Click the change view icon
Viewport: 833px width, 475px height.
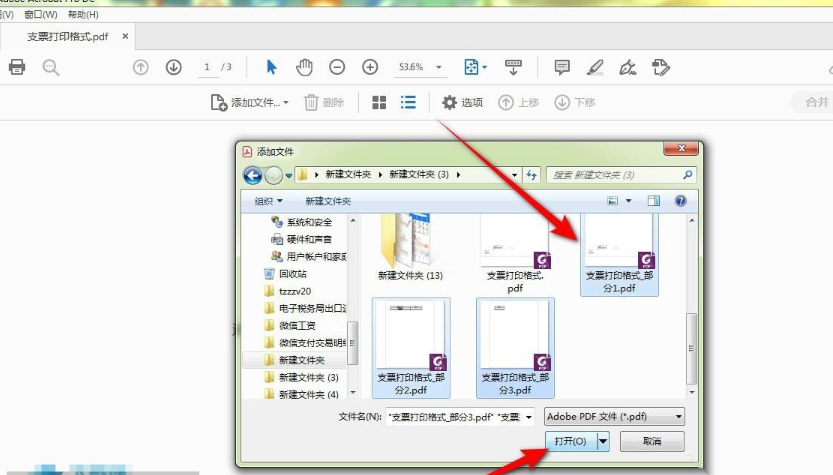tap(613, 201)
